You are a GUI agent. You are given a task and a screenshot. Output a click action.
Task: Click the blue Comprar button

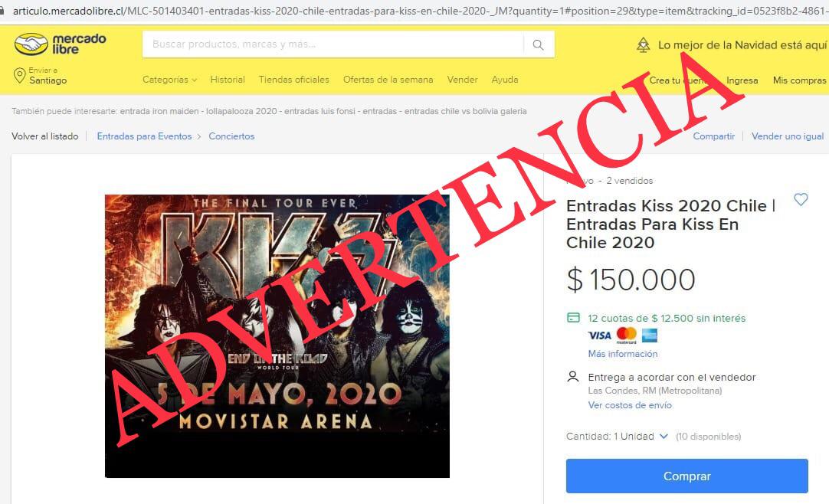click(686, 476)
